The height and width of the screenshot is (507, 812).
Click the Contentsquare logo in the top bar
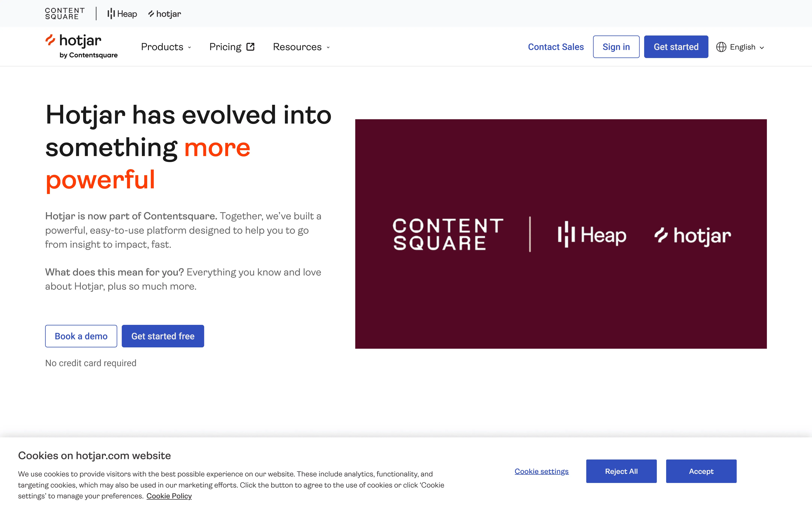pos(64,13)
